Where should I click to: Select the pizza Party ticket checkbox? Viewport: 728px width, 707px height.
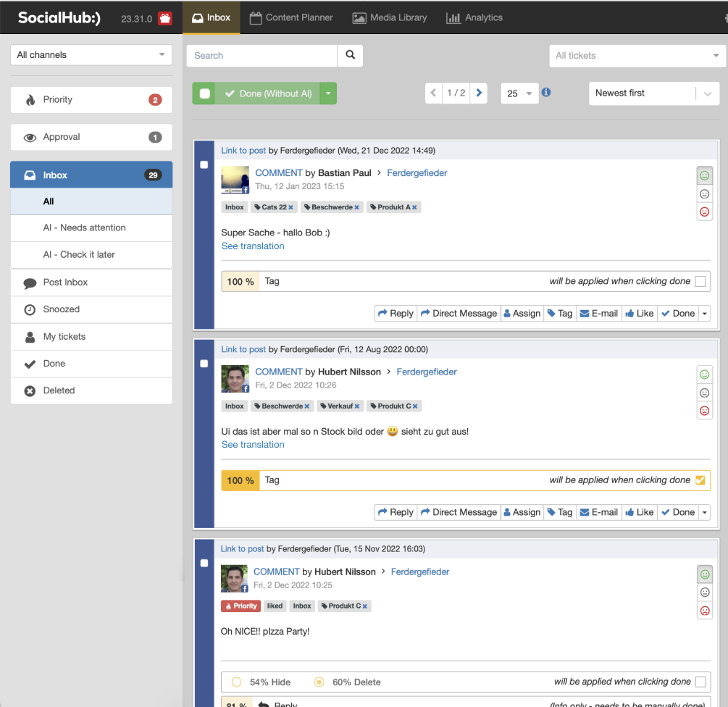tap(204, 563)
